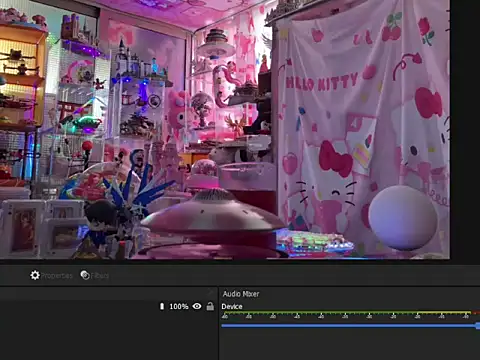Click the white sphere in the preview
Screen dimensions: 480x360
pyautogui.click(x=403, y=218)
